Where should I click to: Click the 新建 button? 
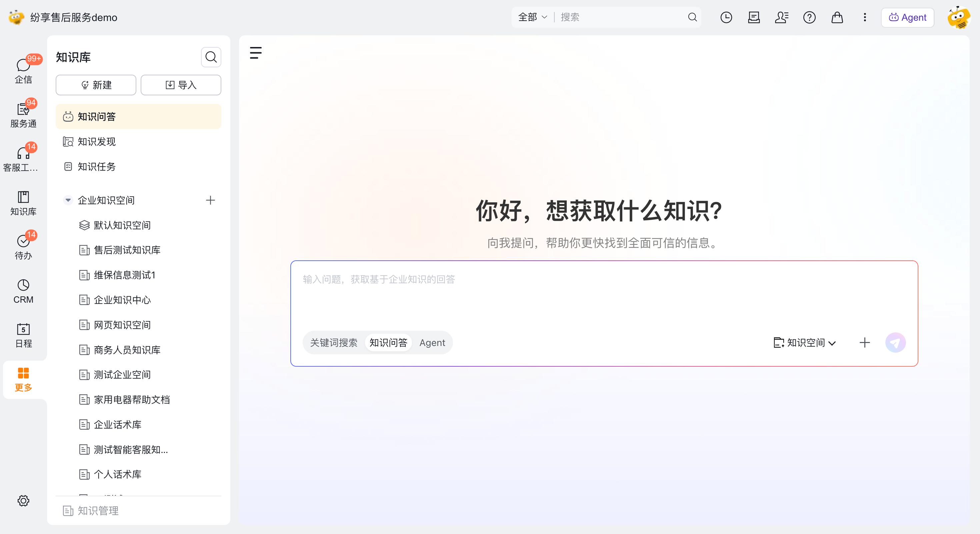click(96, 85)
